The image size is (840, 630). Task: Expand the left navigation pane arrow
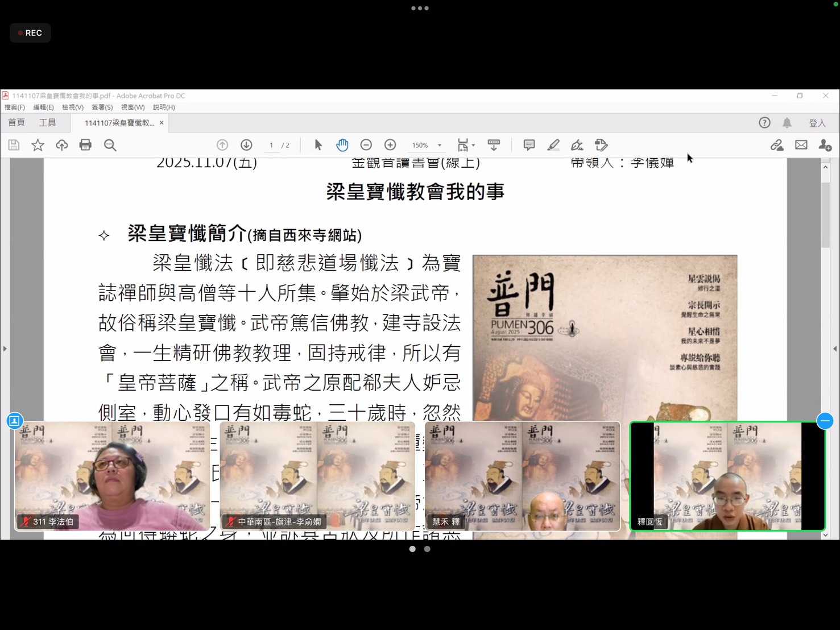click(5, 349)
